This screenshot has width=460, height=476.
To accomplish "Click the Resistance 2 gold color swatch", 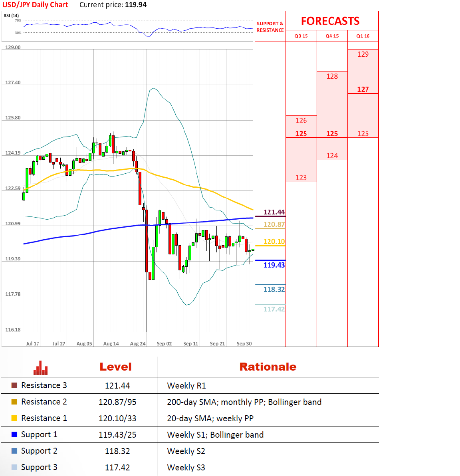I will tap(14, 402).
